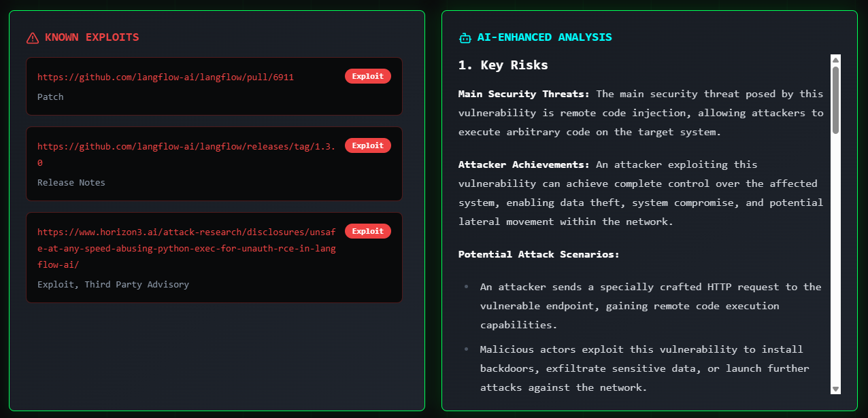
Task: Open the horizon3.ai attack-research disclosure link
Action: click(186, 248)
